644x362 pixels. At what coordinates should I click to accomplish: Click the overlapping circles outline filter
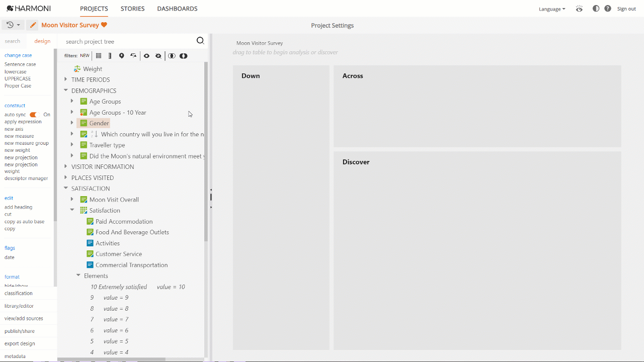click(x=172, y=56)
